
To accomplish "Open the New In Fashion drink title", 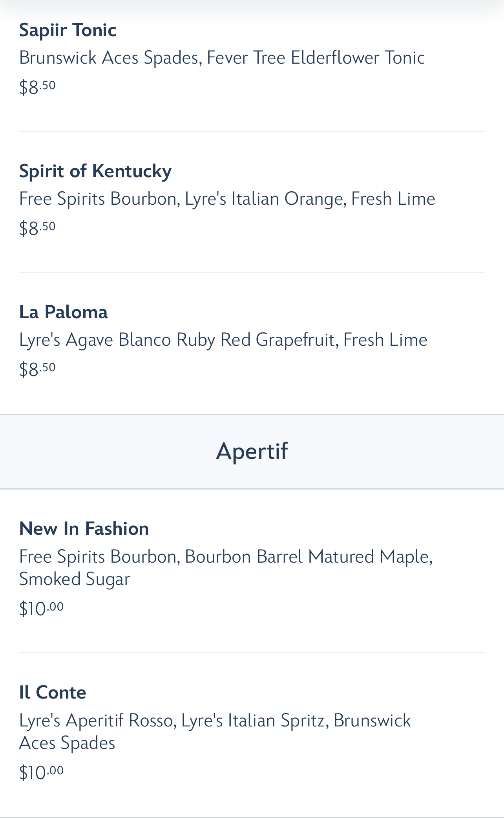I will coord(84,529).
